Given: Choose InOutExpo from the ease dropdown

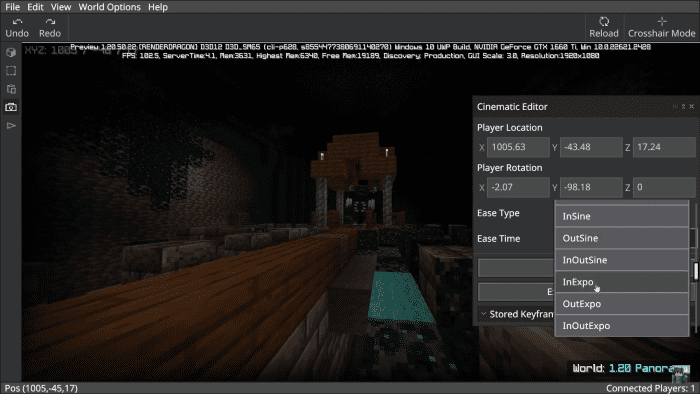Looking at the screenshot, I should pyautogui.click(x=621, y=325).
